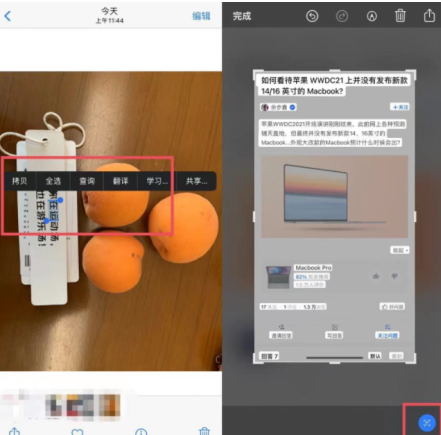Tap 编辑 to edit the photo

click(x=201, y=16)
